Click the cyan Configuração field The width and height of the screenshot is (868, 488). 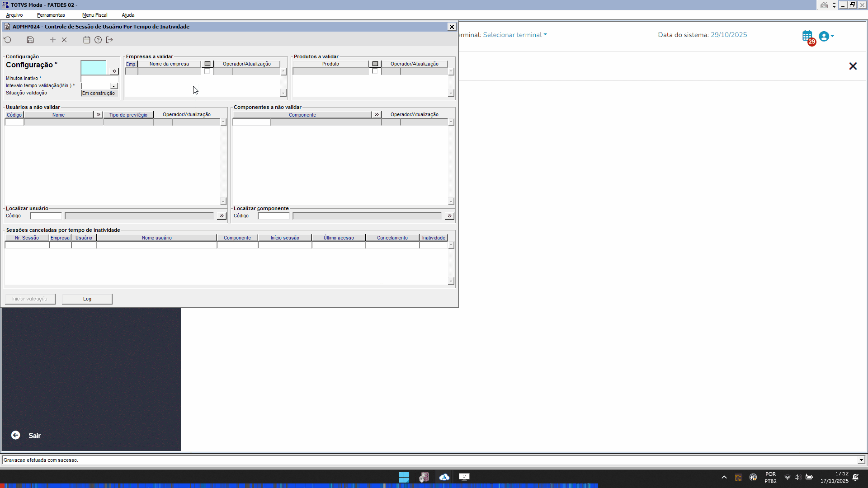tap(94, 68)
